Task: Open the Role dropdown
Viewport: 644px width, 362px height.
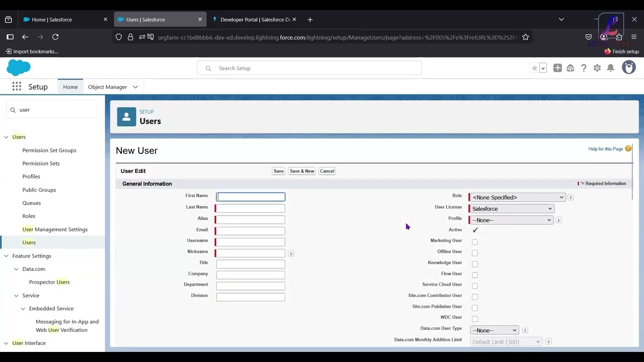Action: [518, 198]
